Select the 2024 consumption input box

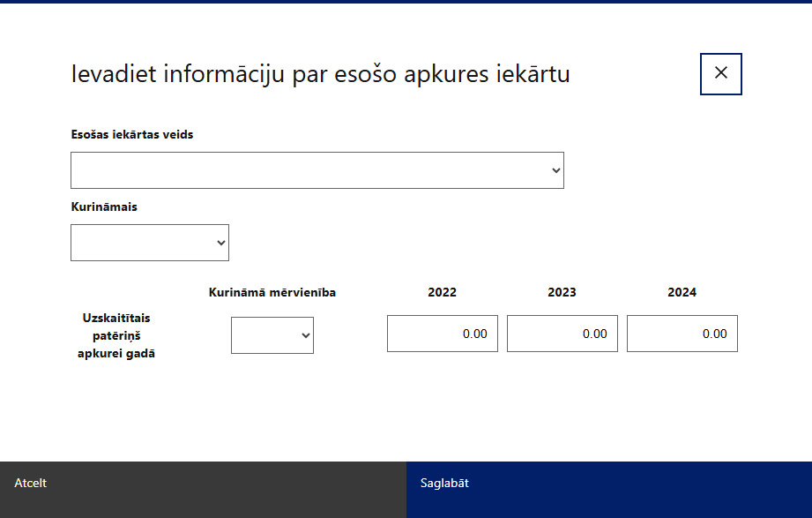point(682,334)
